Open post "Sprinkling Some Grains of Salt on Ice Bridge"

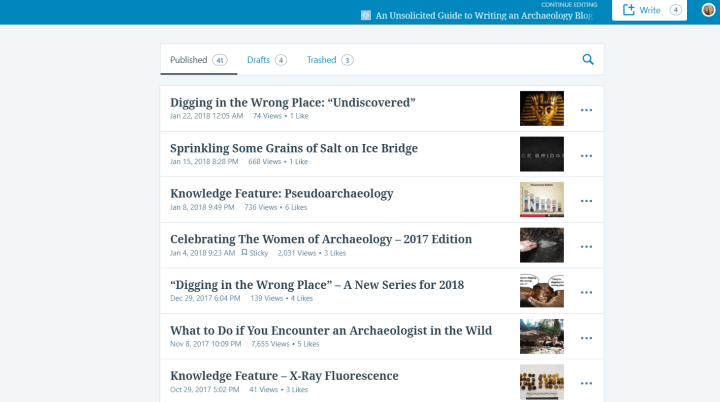(294, 148)
